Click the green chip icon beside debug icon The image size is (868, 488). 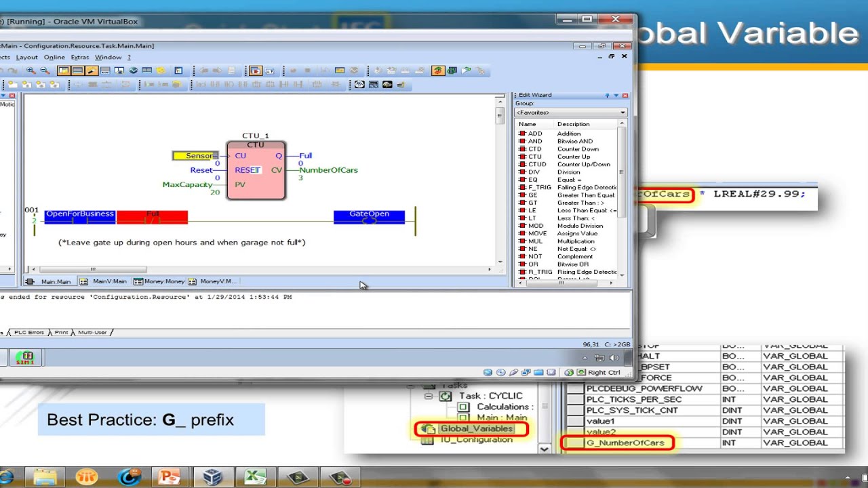tap(452, 70)
